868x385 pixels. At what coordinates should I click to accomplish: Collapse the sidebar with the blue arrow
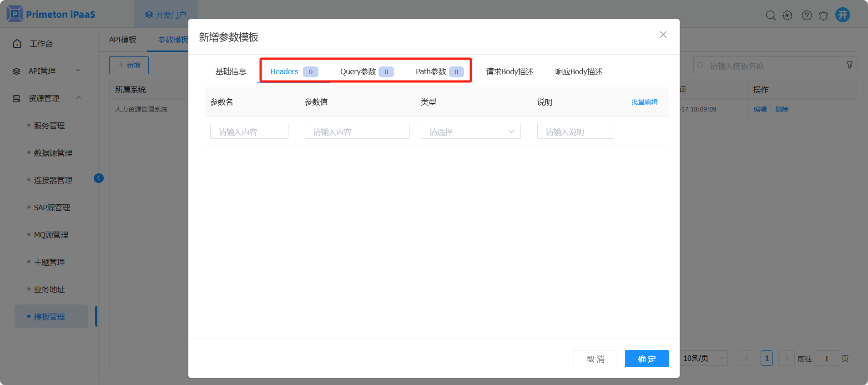pyautogui.click(x=99, y=178)
